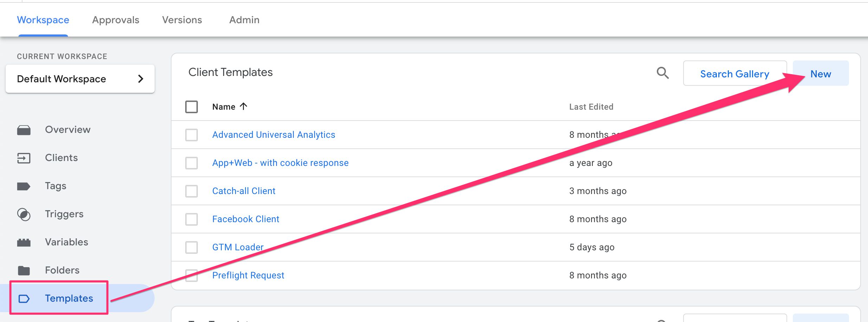Check the Advanced Universal Analytics row box
Screen dimensions: 868x322
click(192, 135)
